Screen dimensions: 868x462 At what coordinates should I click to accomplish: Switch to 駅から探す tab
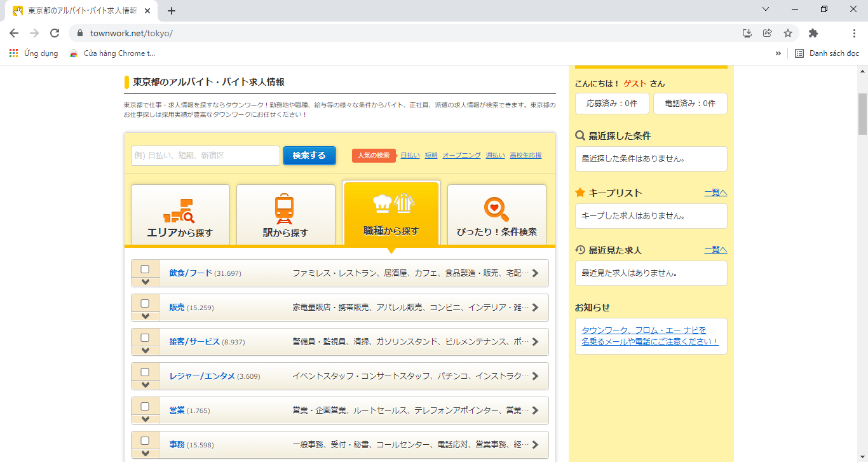tap(285, 215)
